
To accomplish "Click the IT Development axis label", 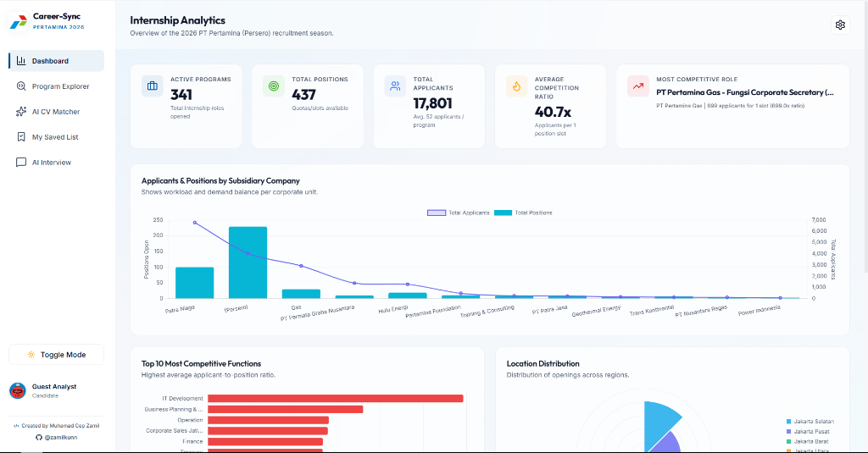I will click(x=183, y=398).
